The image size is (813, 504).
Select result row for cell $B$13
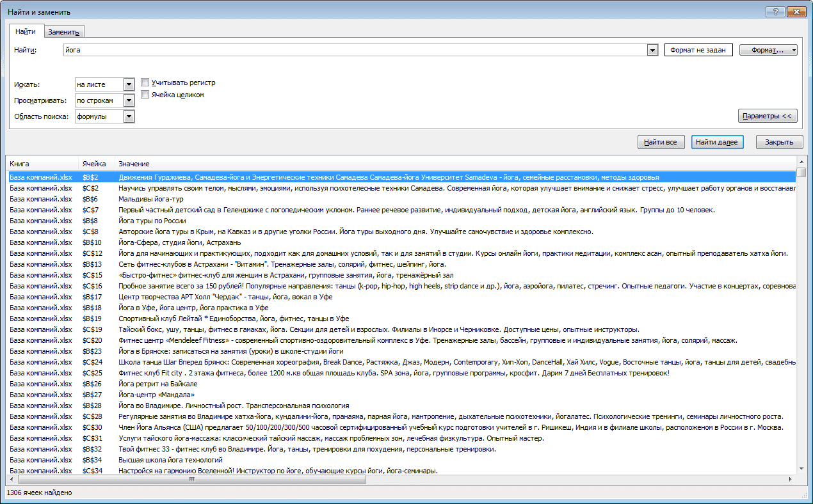pos(401,264)
